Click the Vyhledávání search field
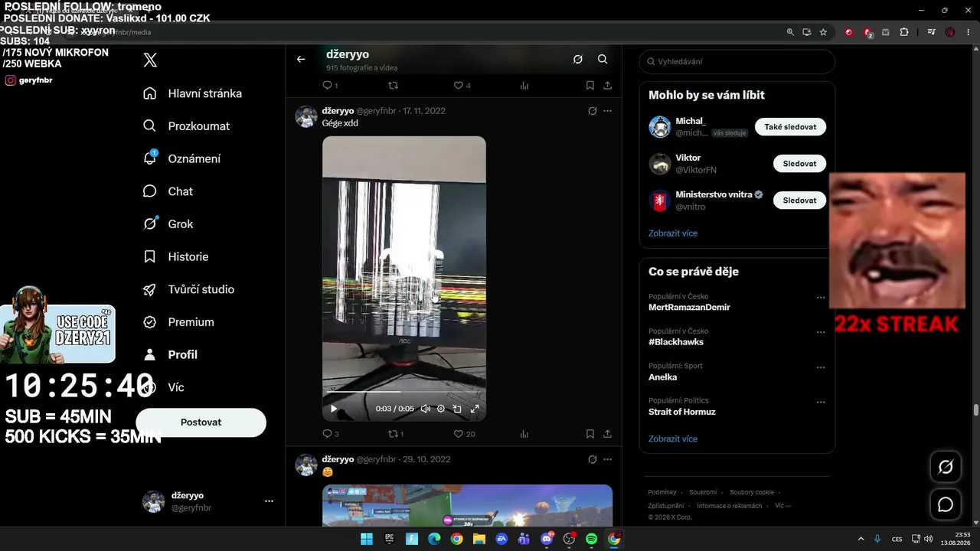This screenshot has height=551, width=980. [737, 61]
